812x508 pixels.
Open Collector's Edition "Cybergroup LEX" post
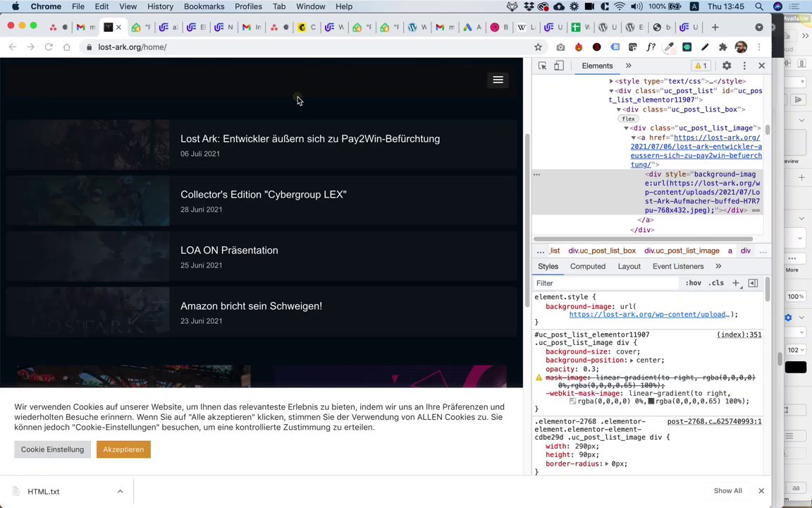(263, 195)
